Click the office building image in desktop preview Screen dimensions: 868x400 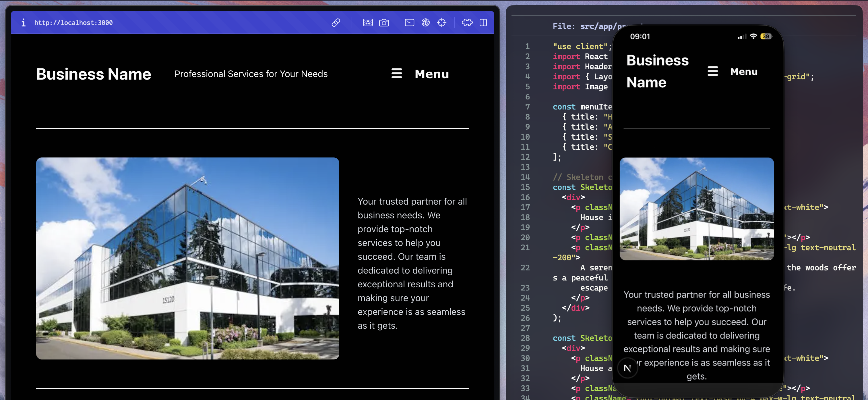tap(187, 258)
